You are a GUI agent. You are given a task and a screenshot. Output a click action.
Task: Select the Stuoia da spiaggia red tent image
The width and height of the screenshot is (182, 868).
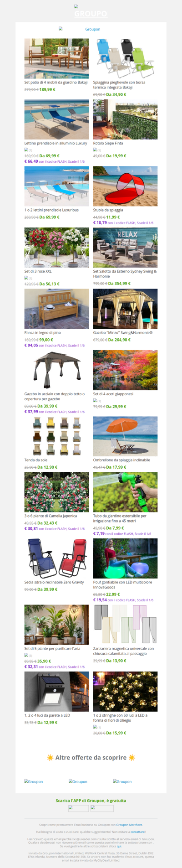[x=125, y=186]
